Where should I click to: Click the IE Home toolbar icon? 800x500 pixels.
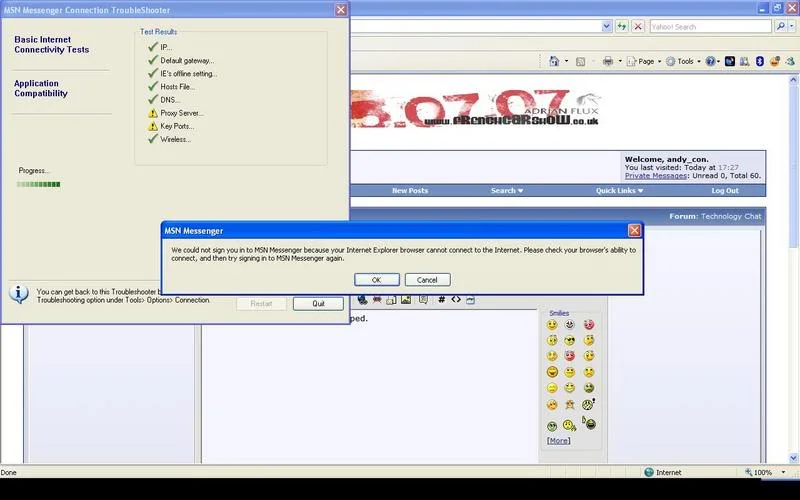(x=554, y=61)
